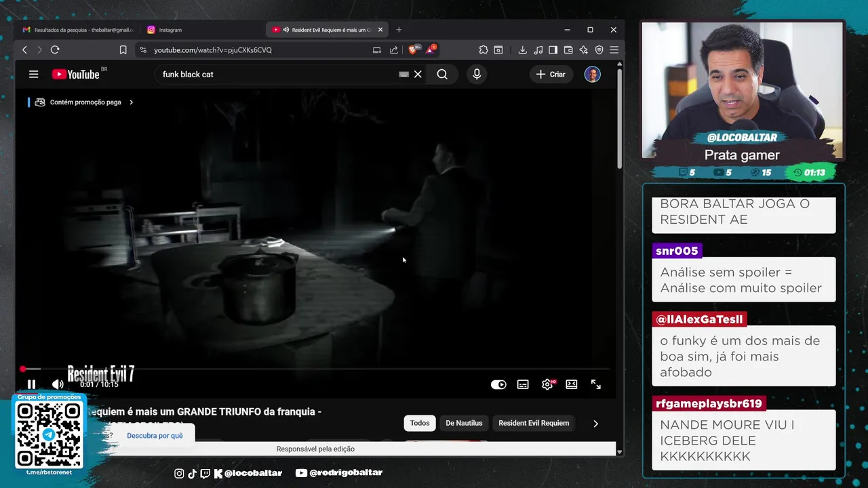Show more filter chips with right chevron
The height and width of the screenshot is (488, 868).
click(x=595, y=424)
